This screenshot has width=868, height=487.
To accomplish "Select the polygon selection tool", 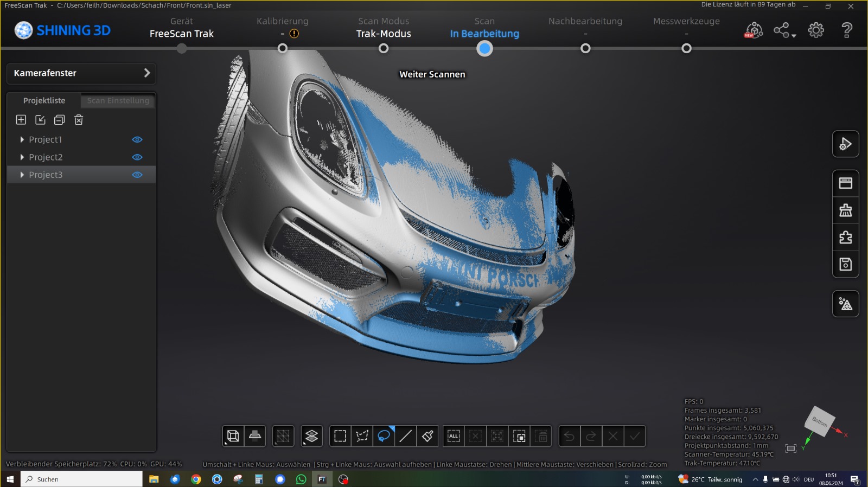I will (x=362, y=436).
